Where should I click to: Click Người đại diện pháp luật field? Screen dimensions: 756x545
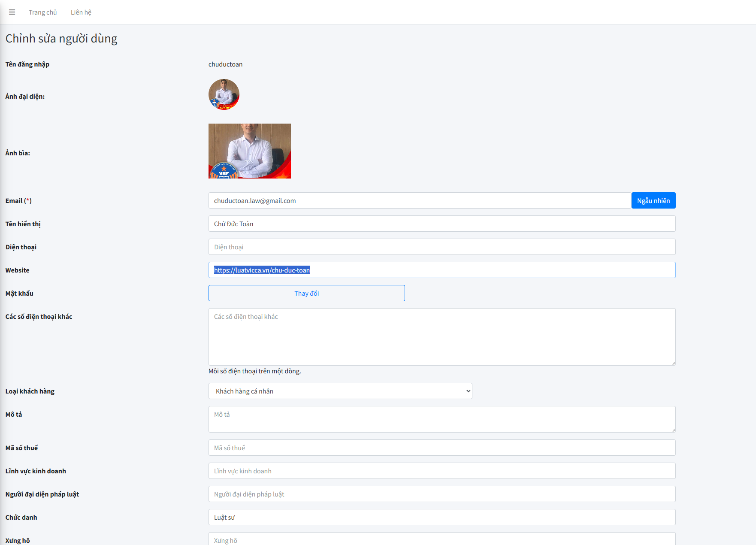442,494
